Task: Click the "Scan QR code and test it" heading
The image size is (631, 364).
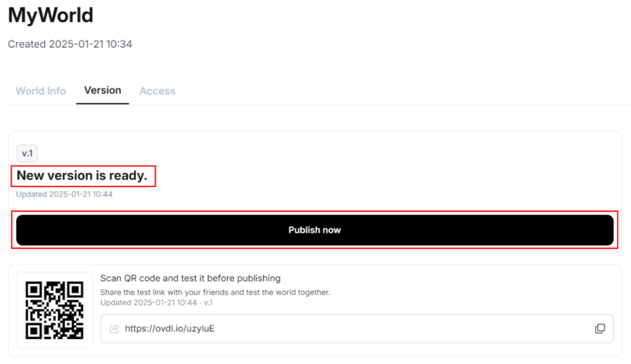Action: 190,278
